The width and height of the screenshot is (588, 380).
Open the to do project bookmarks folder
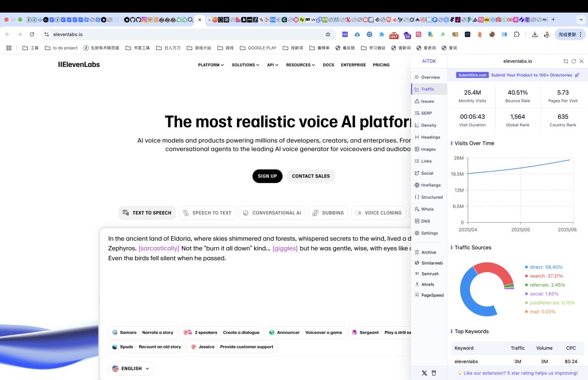[61, 48]
